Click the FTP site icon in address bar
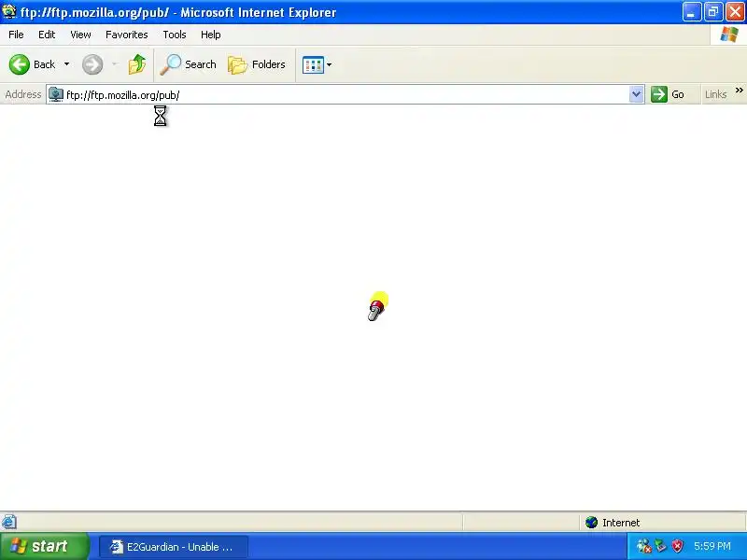747x560 pixels. [x=56, y=94]
